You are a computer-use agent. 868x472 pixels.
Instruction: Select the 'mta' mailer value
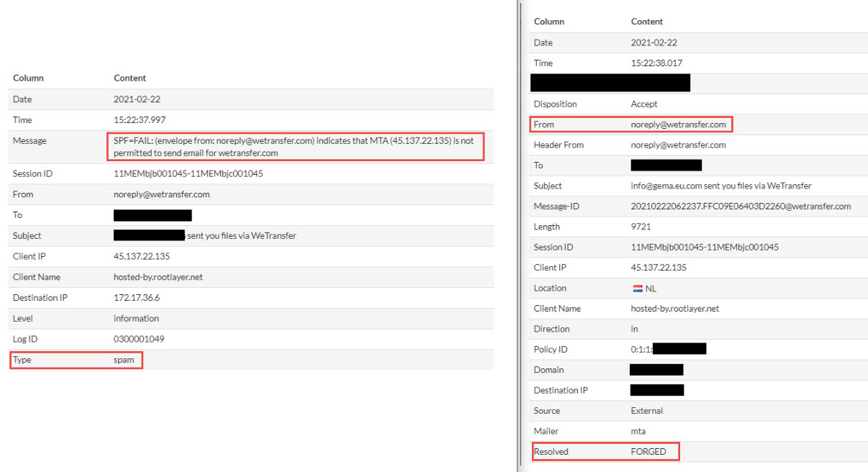point(638,432)
